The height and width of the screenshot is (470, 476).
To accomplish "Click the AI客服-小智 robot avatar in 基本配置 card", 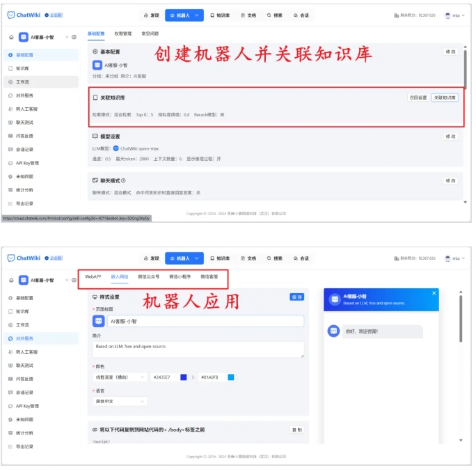I will [x=97, y=65].
